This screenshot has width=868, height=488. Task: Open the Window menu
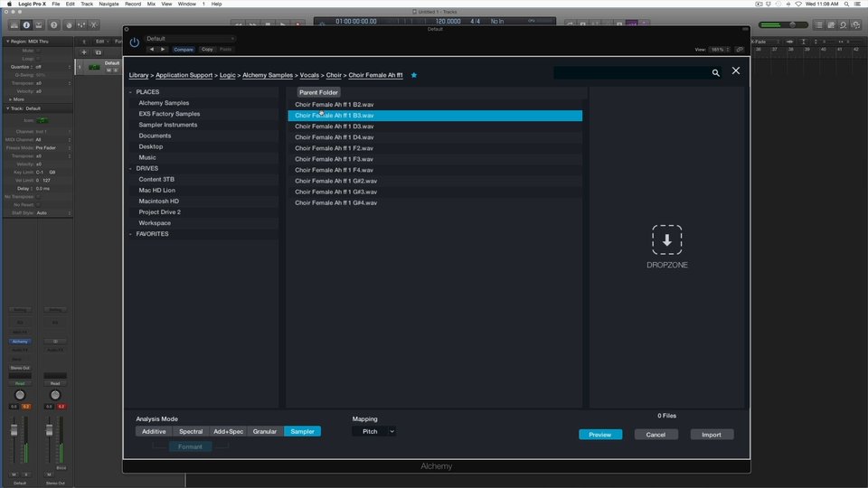click(187, 4)
